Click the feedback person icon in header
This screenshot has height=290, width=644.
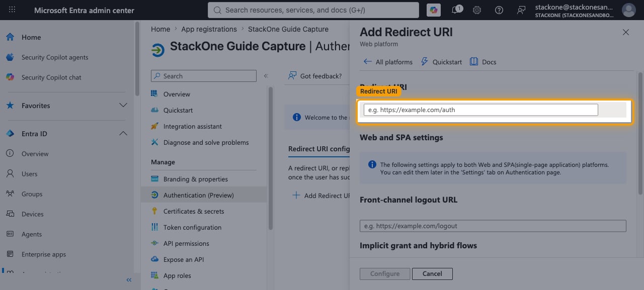click(521, 10)
